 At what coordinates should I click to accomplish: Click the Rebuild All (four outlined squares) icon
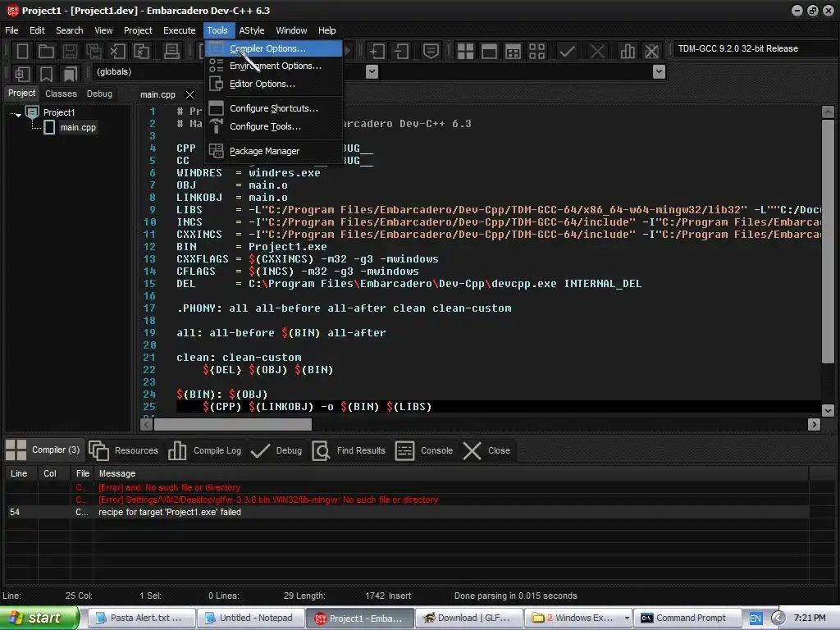[x=536, y=52]
